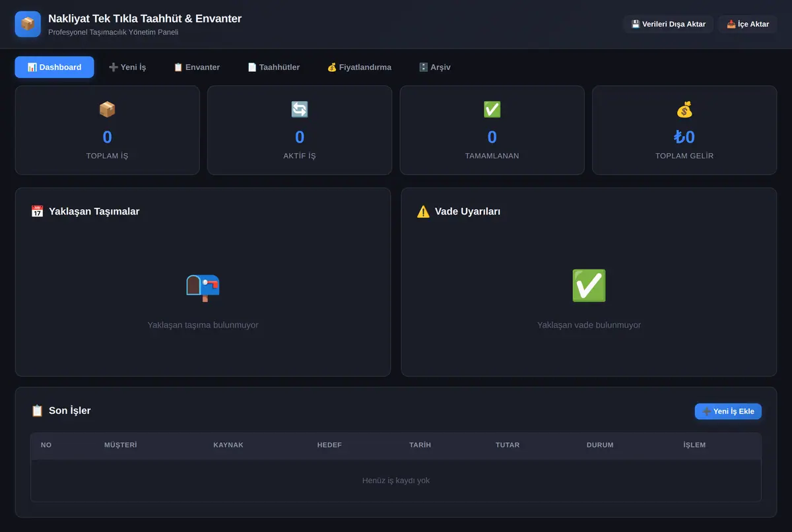Screen dimensions: 792x532
Task: Click the warning triangle icon beside Vade Uyarıları
Action: tap(423, 211)
